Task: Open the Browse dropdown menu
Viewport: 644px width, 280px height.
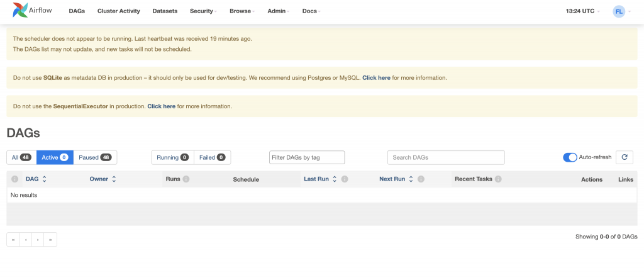Action: point(241,11)
